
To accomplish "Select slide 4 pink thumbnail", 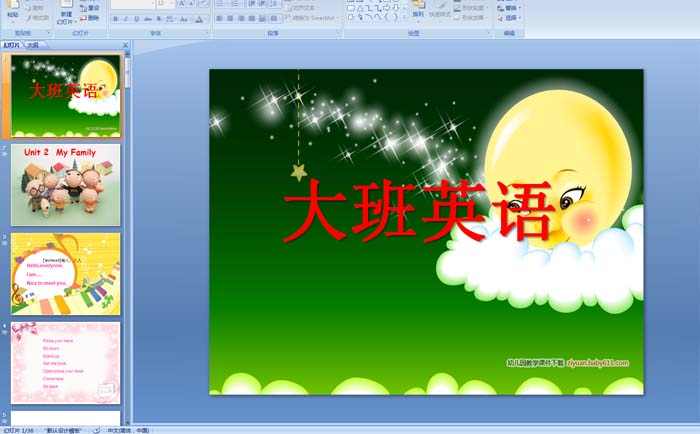I will point(66,363).
